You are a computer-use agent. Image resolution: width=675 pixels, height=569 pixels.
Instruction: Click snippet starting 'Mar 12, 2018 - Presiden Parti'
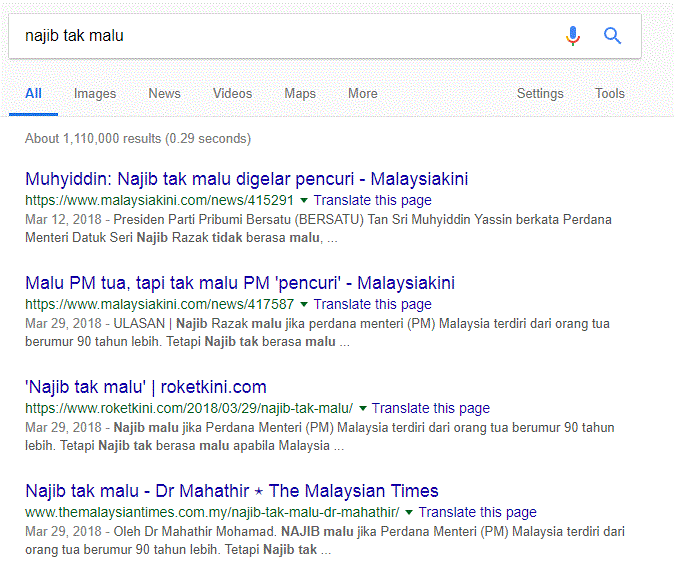click(x=318, y=229)
